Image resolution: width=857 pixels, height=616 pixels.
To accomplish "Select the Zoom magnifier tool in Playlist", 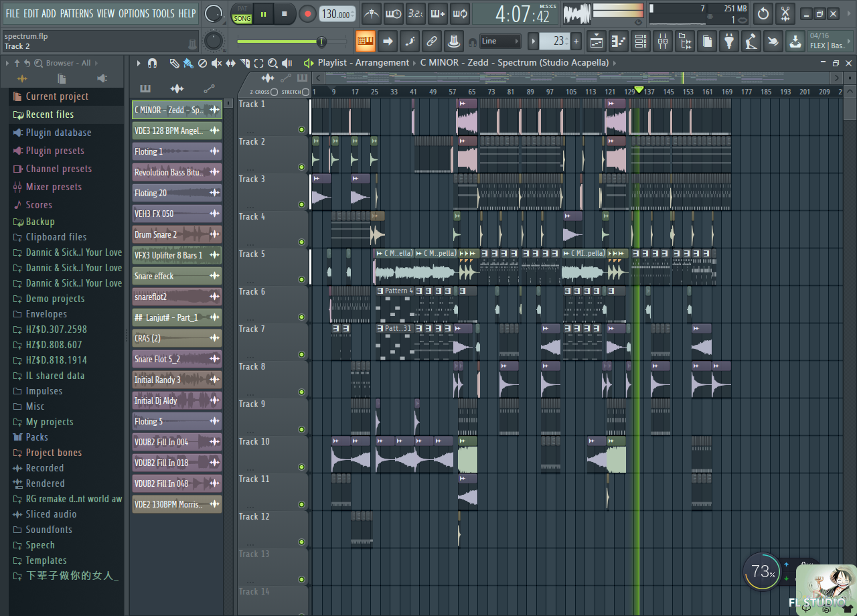I will (272, 63).
